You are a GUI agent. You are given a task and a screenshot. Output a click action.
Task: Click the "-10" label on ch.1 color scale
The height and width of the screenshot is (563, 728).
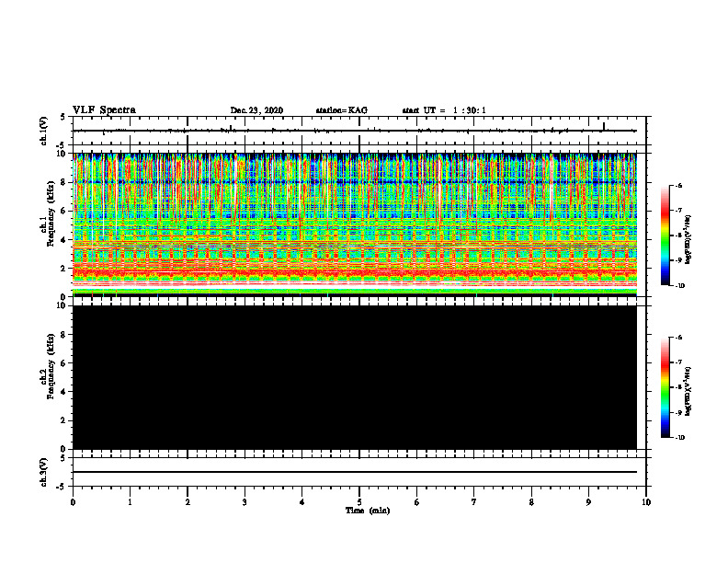coord(679,286)
